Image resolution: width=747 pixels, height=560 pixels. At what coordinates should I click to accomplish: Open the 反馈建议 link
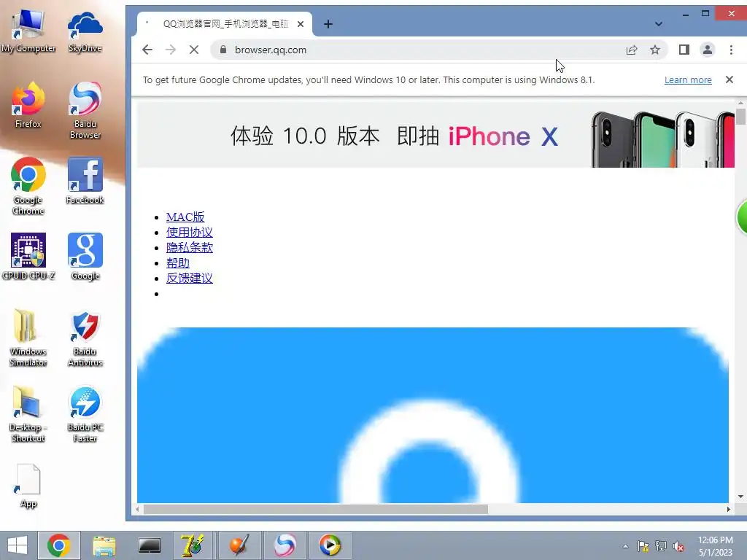coord(189,278)
